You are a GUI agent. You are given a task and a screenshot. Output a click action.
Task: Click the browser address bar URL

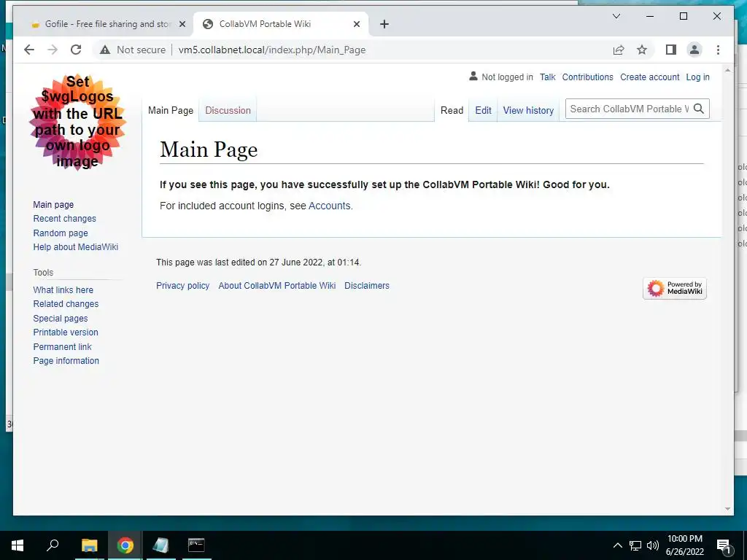pyautogui.click(x=272, y=50)
